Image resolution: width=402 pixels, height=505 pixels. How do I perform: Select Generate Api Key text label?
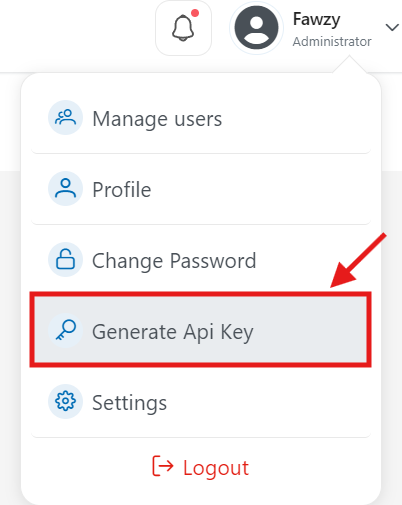click(173, 332)
